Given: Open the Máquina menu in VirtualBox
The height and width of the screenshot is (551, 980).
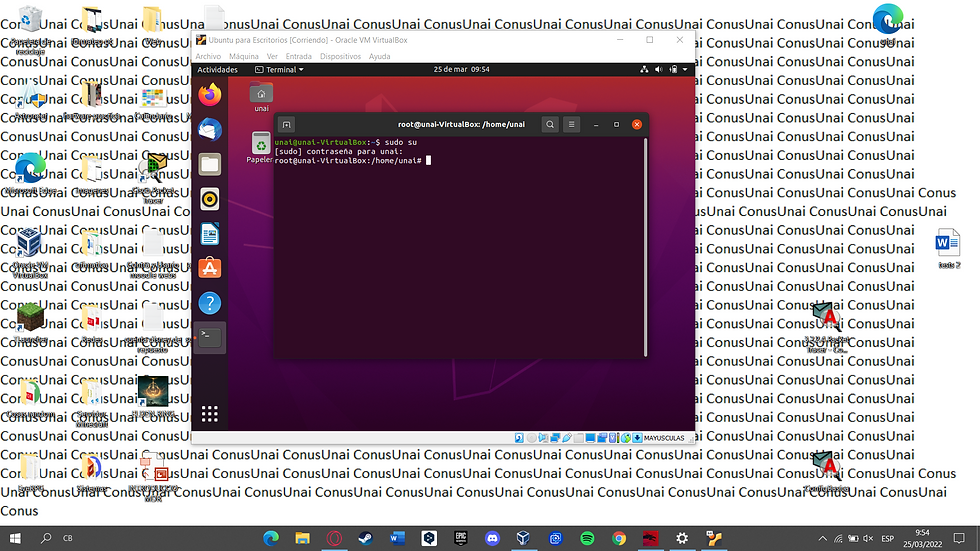Looking at the screenshot, I should 244,56.
